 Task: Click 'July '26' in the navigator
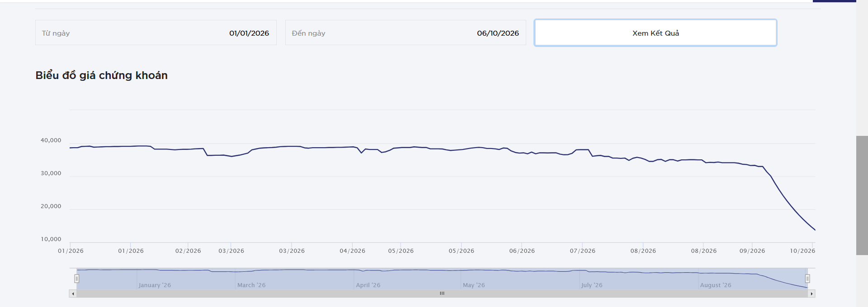[x=592, y=285]
